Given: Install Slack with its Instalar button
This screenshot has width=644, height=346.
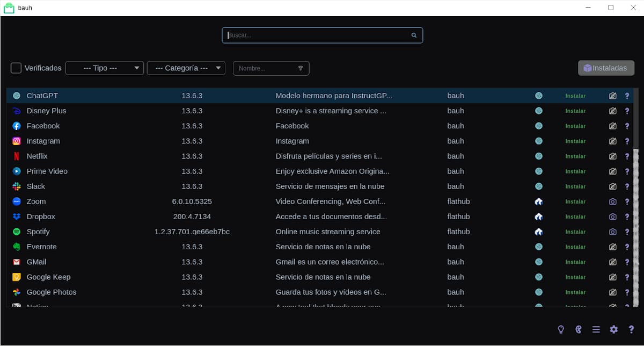Looking at the screenshot, I should 575,186.
